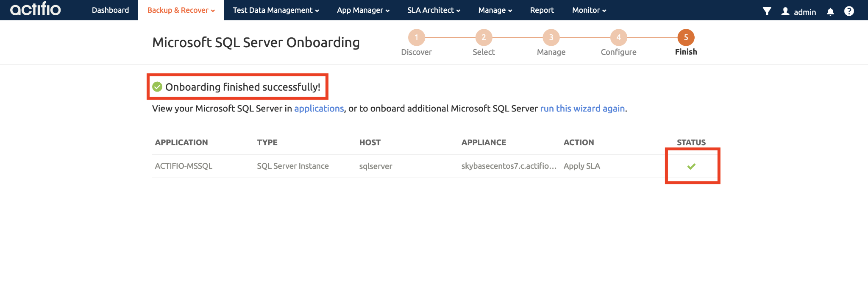Viewport: 868px width, 285px height.
Task: Go to the Dashboard tab
Action: tap(110, 10)
